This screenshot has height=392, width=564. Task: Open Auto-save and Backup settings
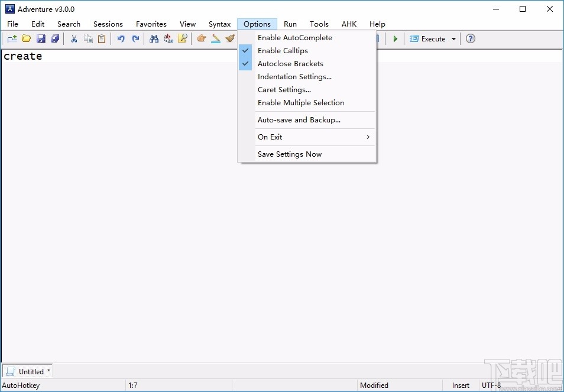(307, 120)
